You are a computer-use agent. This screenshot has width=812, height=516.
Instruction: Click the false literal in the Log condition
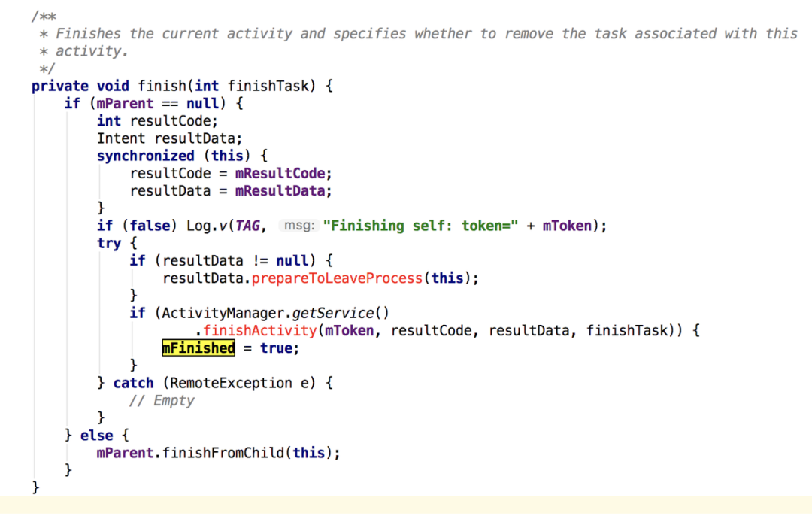tap(150, 226)
